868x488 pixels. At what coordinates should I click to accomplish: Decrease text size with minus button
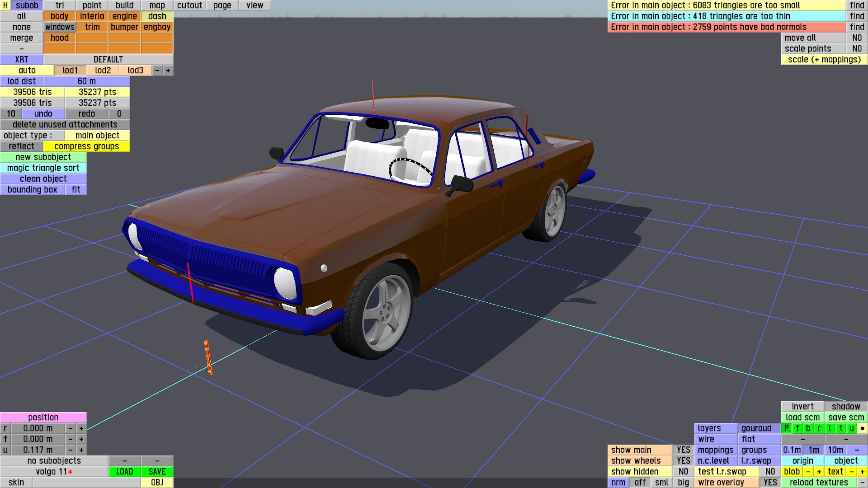(851, 472)
